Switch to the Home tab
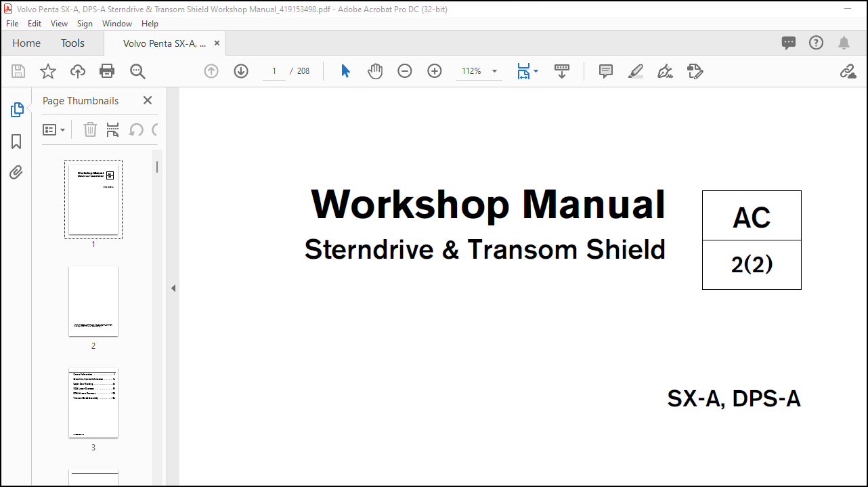 tap(26, 43)
